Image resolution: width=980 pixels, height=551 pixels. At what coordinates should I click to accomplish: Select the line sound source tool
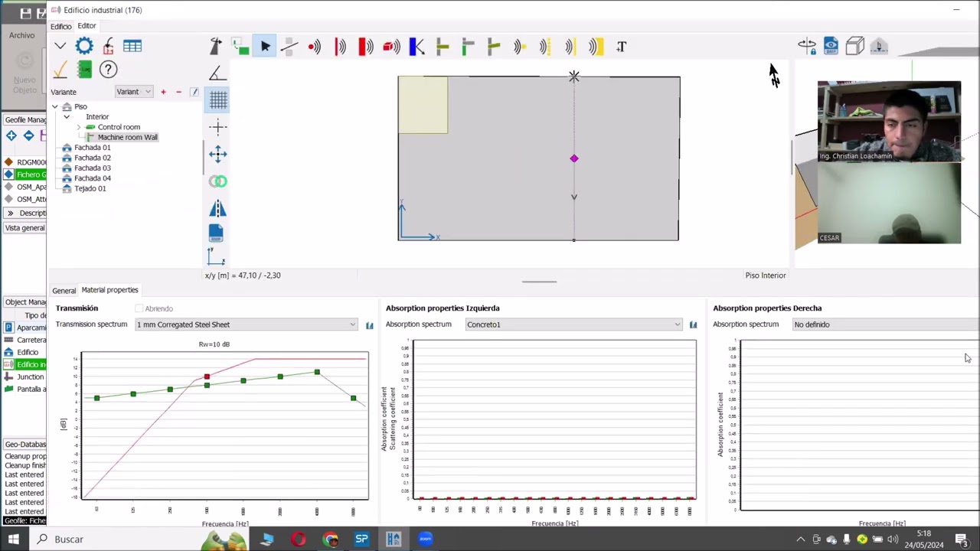(x=340, y=47)
